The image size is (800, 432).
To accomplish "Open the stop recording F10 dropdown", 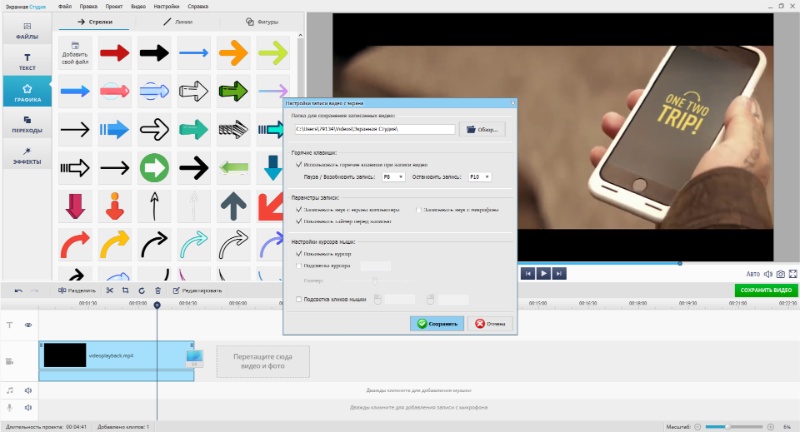I will click(480, 177).
